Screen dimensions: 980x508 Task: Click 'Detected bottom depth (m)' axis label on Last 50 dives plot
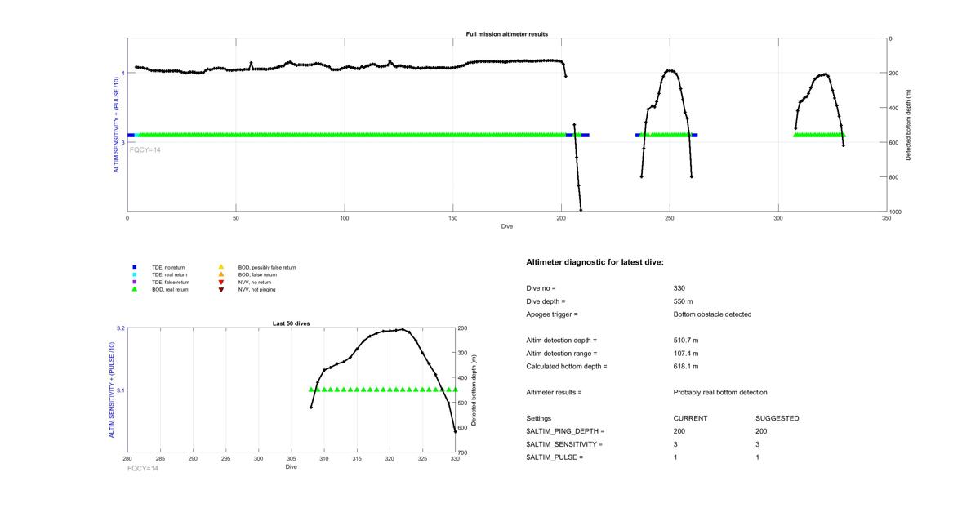pyautogui.click(x=474, y=390)
